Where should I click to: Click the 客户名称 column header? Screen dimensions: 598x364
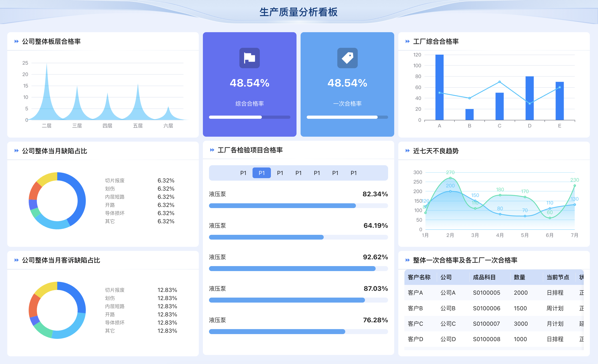pyautogui.click(x=419, y=277)
